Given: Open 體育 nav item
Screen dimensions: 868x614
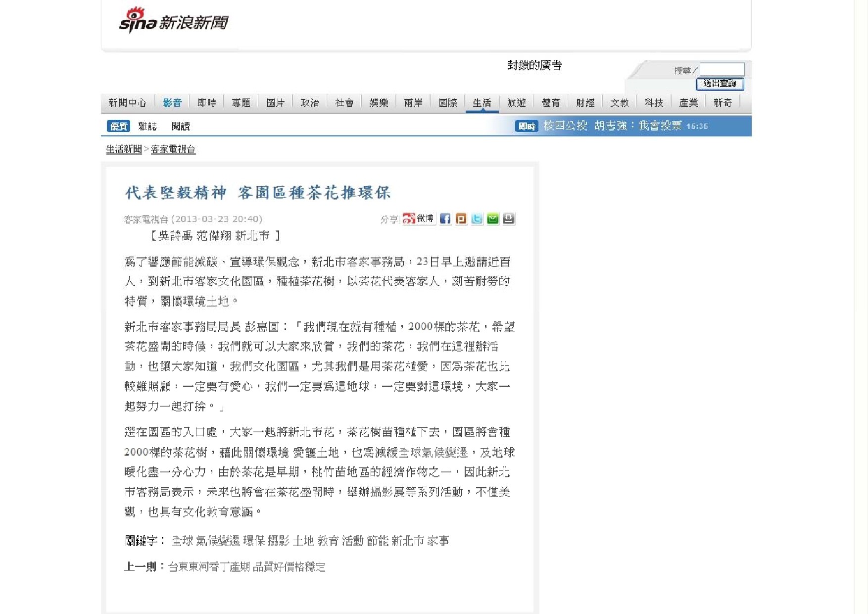Looking at the screenshot, I should click(x=551, y=102).
